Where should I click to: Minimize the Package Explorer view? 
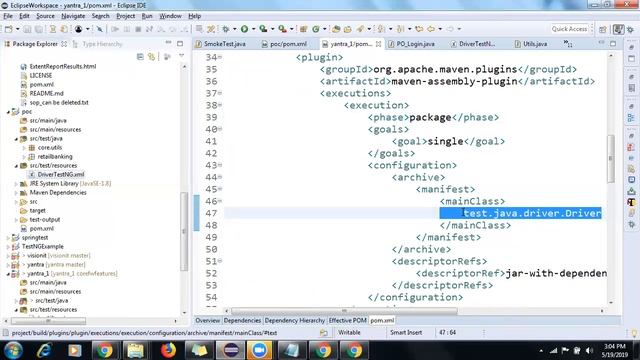(x=169, y=43)
